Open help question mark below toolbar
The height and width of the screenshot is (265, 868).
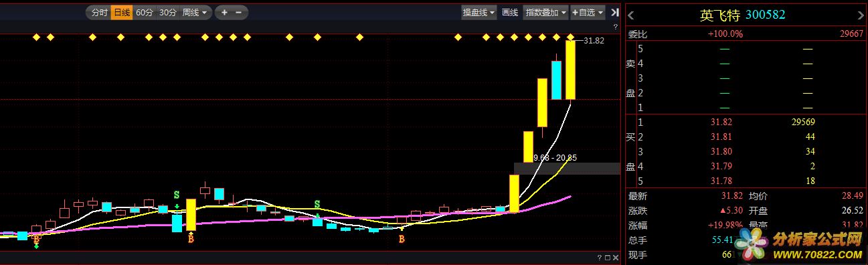(x=615, y=27)
